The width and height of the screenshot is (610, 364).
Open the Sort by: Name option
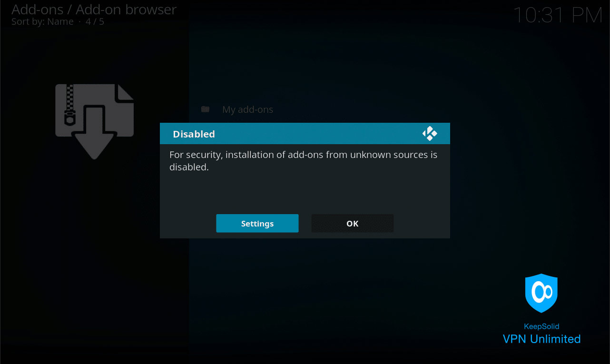42,22
